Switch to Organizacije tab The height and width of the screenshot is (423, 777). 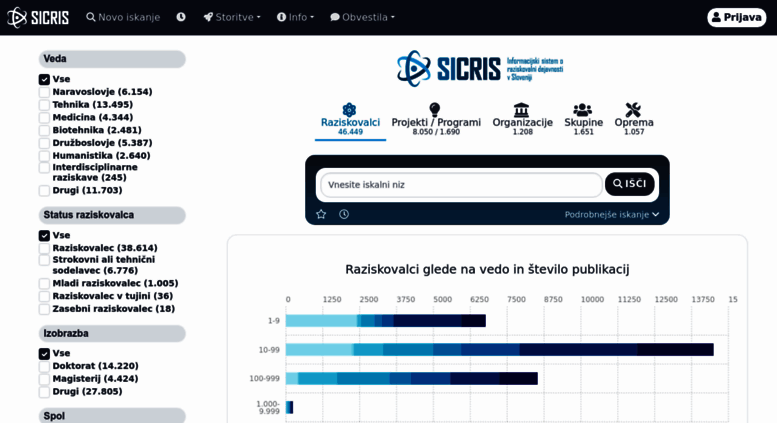[x=522, y=121]
